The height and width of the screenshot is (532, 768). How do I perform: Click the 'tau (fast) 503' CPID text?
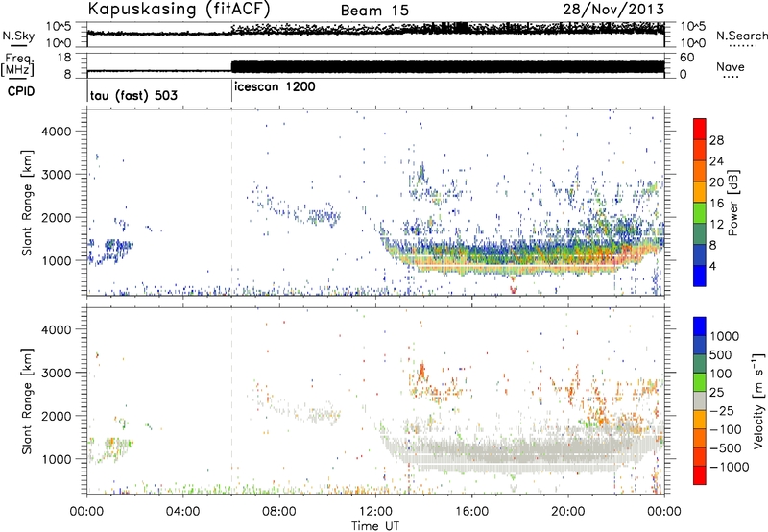point(133,95)
